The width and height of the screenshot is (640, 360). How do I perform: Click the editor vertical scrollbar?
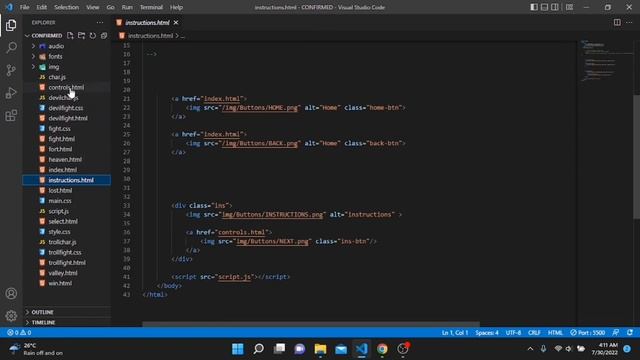[636, 157]
